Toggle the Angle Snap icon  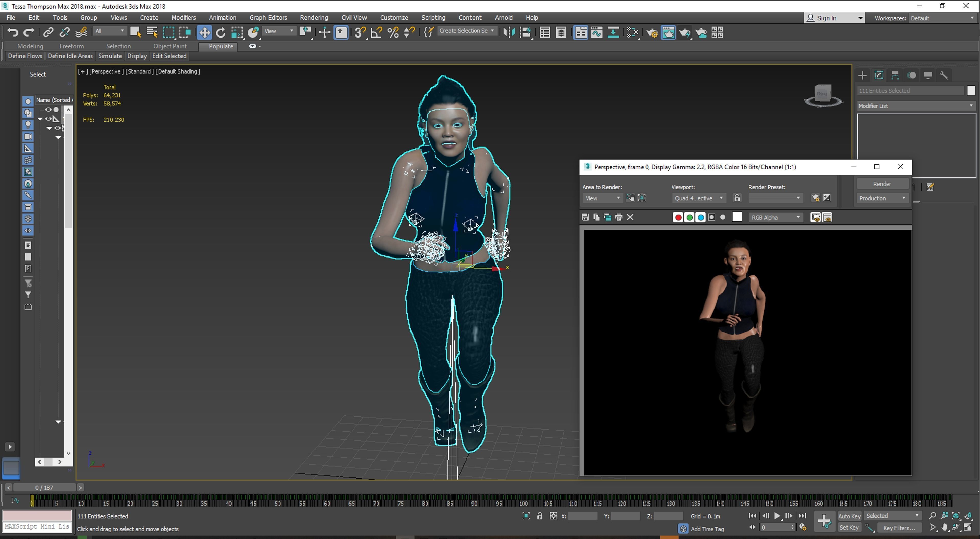click(376, 33)
